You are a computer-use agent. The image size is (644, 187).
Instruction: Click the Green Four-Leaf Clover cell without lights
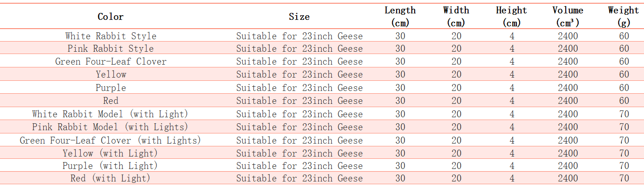pos(111,61)
